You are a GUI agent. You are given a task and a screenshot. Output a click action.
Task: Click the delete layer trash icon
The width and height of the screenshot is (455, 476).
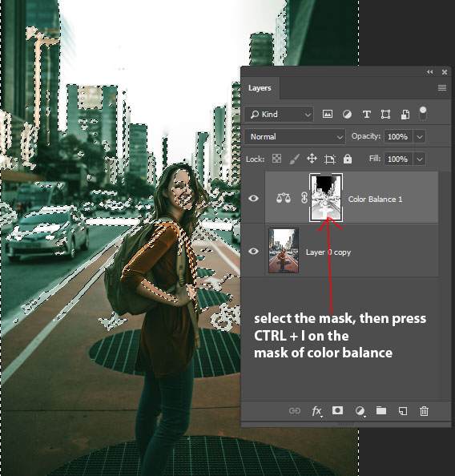pos(424,411)
